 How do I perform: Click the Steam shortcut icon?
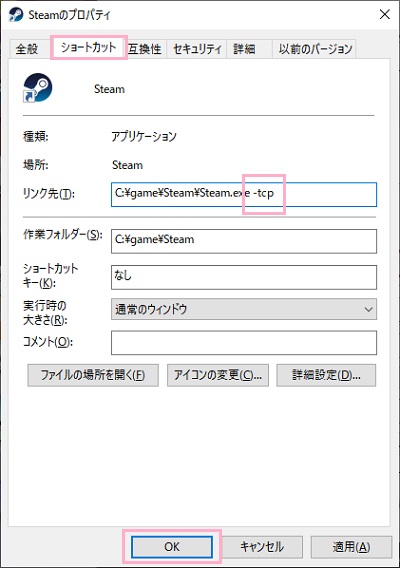(38, 88)
